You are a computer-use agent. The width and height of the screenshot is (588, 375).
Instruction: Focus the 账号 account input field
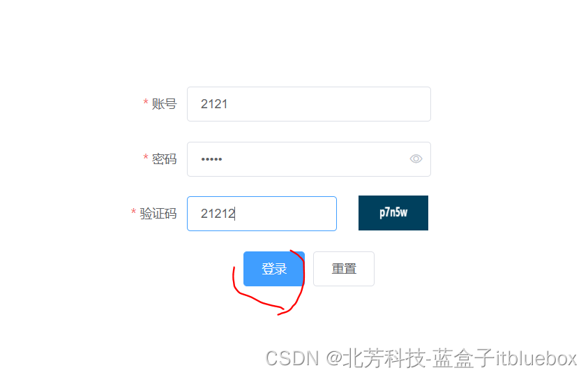(308, 104)
